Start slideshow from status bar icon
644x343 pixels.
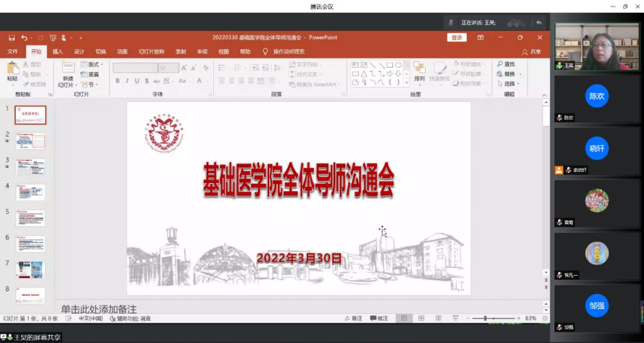tap(455, 318)
